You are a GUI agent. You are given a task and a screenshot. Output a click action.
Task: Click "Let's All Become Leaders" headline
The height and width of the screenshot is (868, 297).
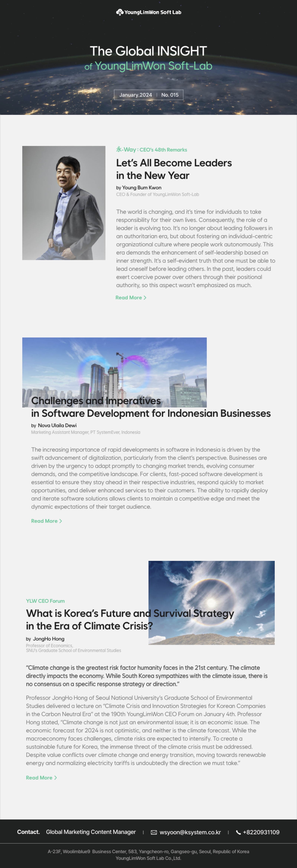[x=174, y=169]
